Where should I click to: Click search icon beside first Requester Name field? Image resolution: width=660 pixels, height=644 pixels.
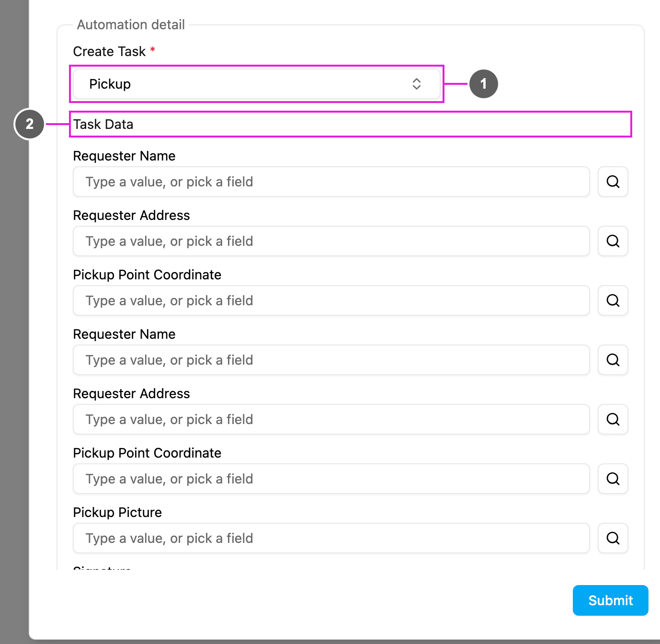coord(613,182)
